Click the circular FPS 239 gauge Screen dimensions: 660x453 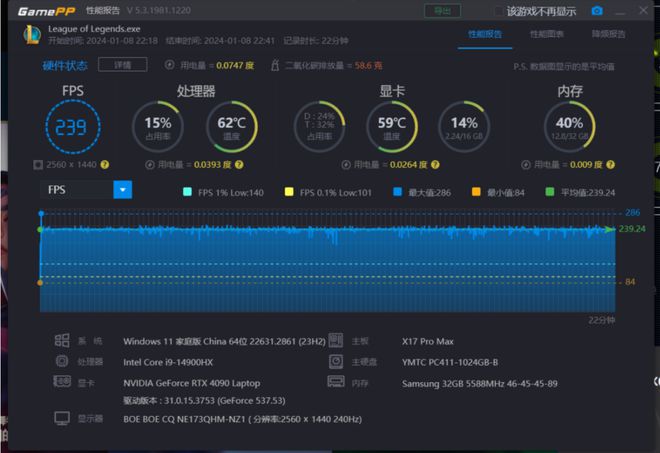click(73, 127)
